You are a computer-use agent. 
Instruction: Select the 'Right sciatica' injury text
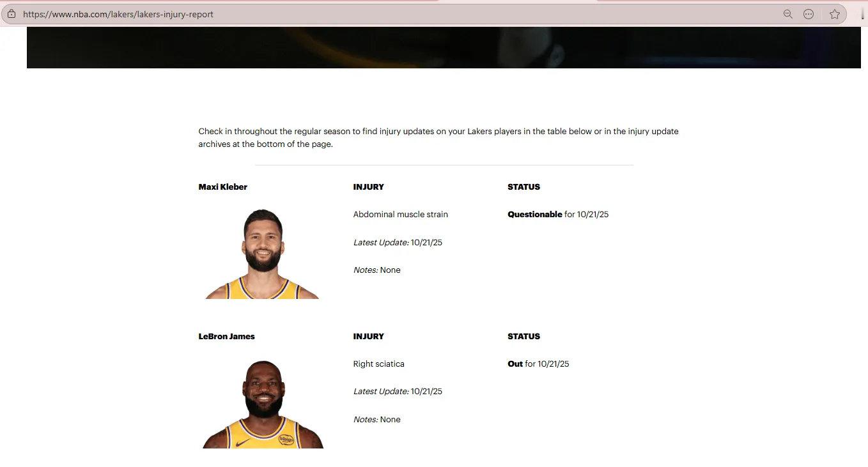(x=379, y=364)
